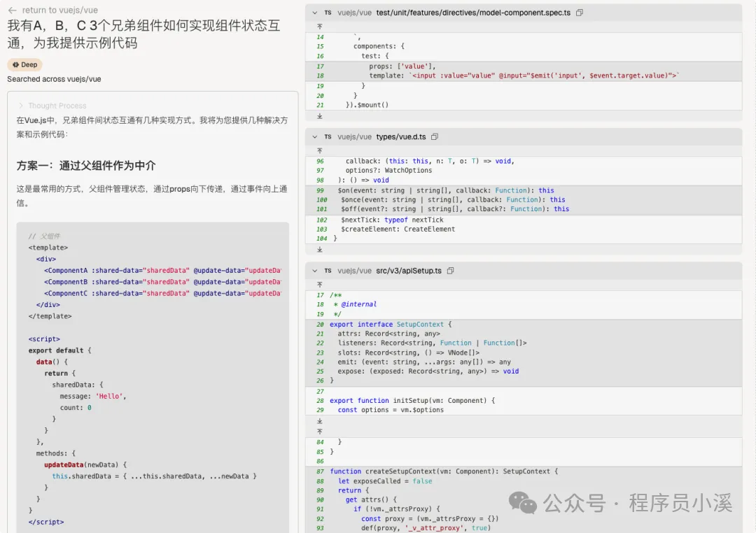This screenshot has width=756, height=533.
Task: Click line 99 $on event declaration
Action: pyautogui.click(x=447, y=190)
